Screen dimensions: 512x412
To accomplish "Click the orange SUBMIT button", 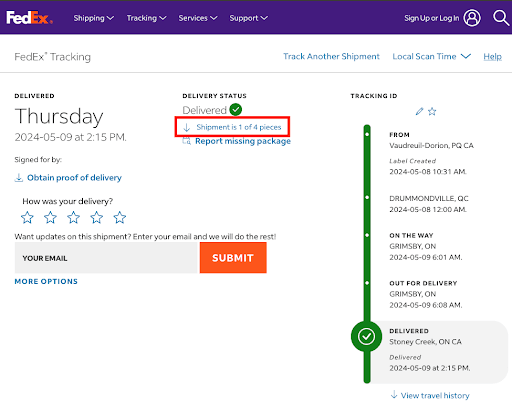I will tap(233, 258).
